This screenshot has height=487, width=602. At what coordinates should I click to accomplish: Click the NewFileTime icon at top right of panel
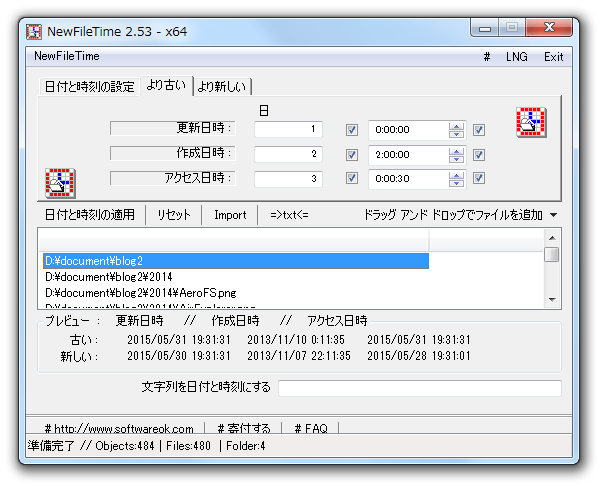coord(531,122)
